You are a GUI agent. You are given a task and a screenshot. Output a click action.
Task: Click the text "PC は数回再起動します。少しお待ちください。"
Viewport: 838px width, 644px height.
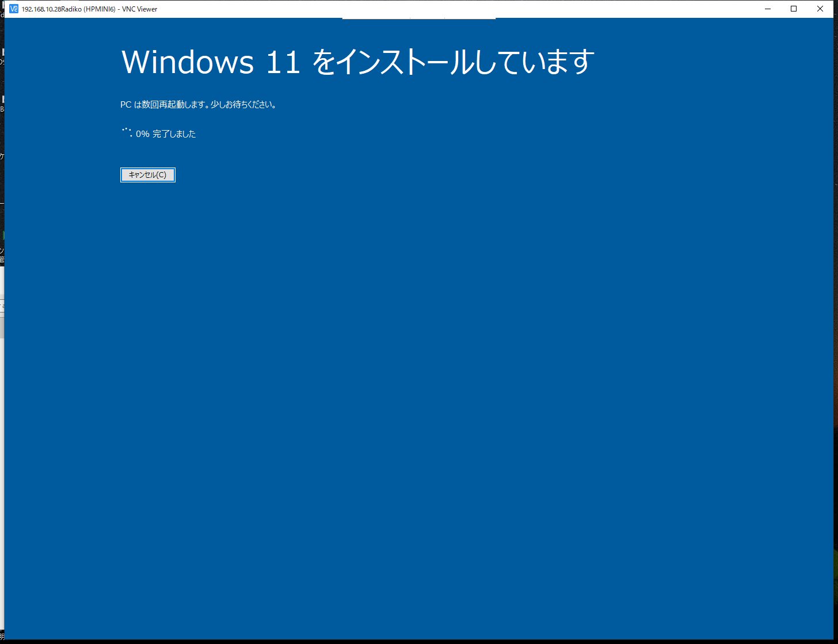(199, 105)
